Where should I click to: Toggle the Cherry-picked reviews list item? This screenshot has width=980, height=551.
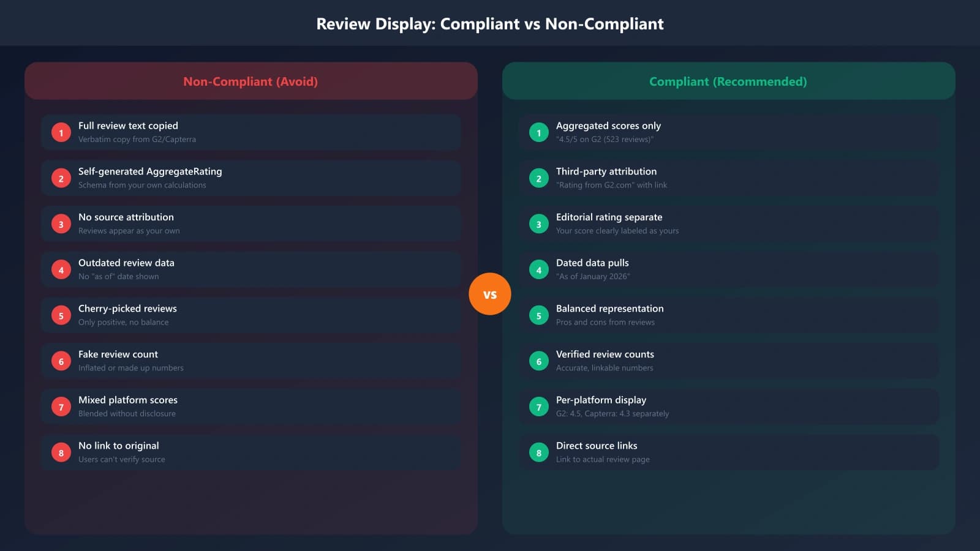coord(251,315)
